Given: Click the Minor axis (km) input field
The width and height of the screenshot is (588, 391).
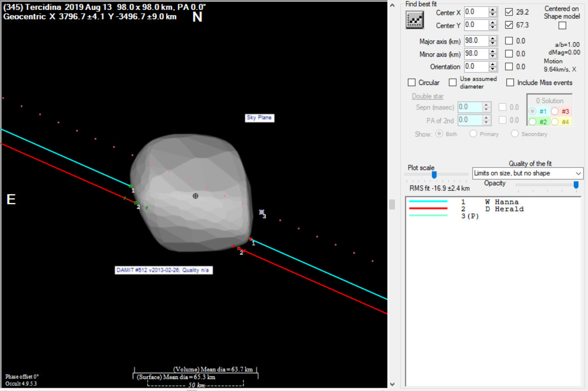Looking at the screenshot, I should coord(476,54).
